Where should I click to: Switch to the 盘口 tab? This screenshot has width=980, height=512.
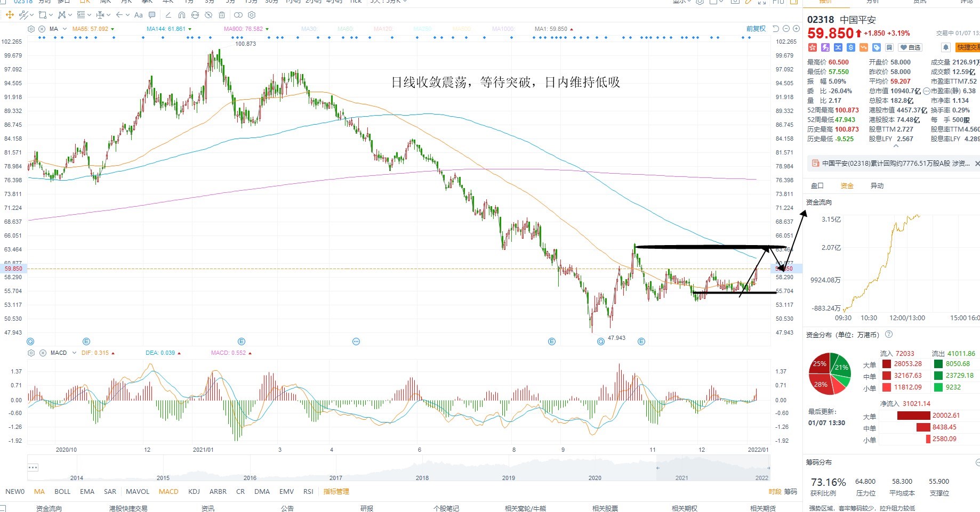817,185
